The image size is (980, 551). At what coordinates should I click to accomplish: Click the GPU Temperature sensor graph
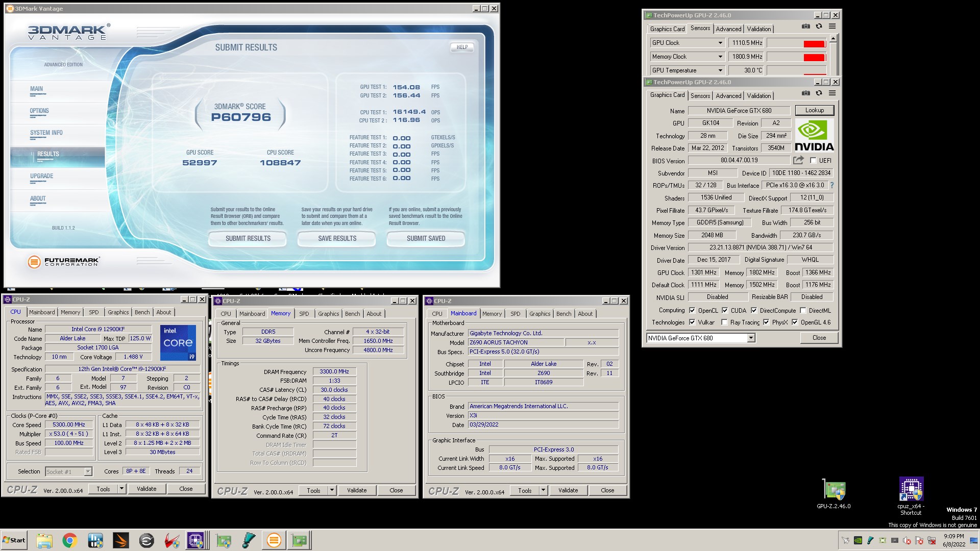pos(796,70)
